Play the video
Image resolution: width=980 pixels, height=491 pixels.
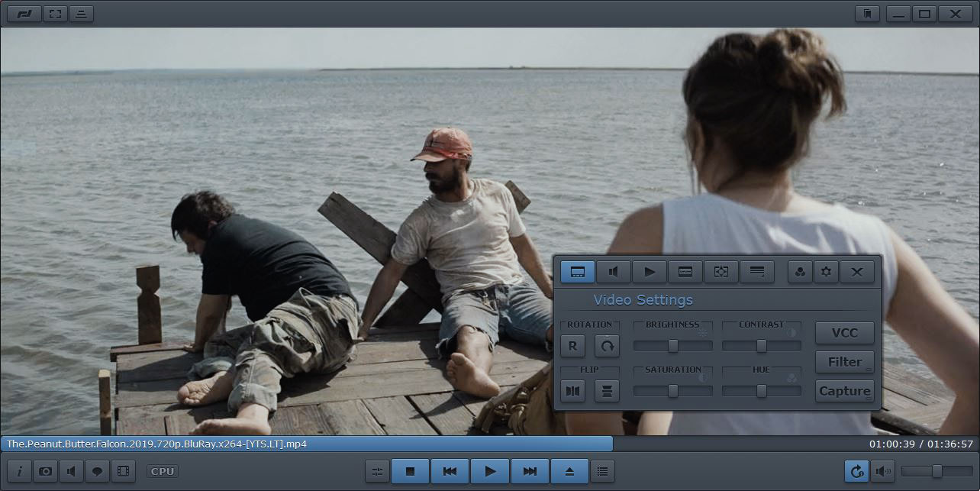coord(490,471)
